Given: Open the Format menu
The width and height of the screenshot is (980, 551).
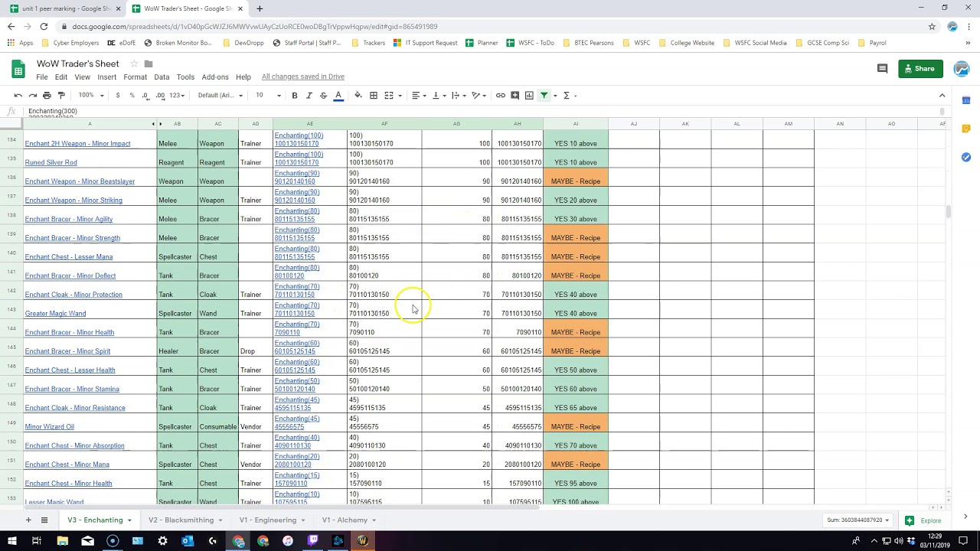Looking at the screenshot, I should click(135, 77).
